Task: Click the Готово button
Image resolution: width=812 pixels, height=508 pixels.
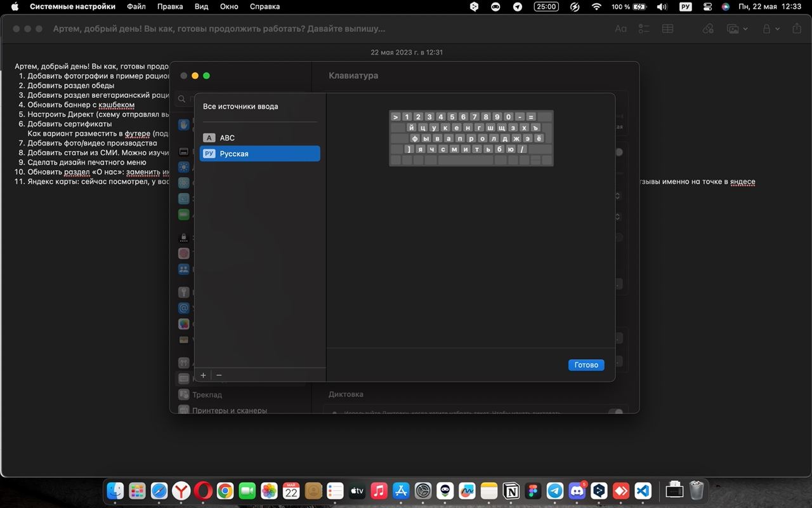Action: tap(586, 365)
